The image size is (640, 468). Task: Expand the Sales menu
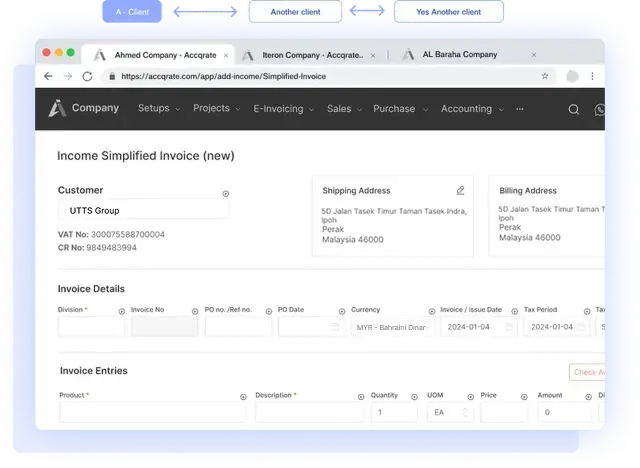pyautogui.click(x=344, y=109)
